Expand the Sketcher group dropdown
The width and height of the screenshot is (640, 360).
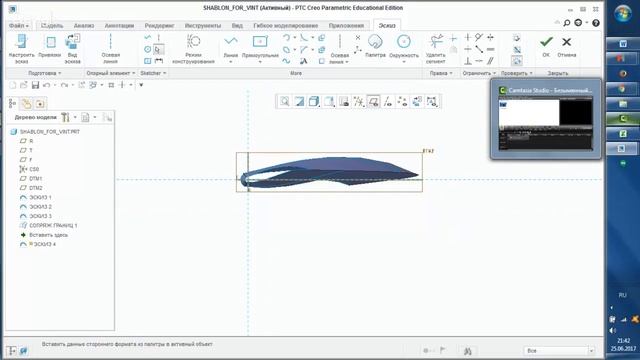153,73
